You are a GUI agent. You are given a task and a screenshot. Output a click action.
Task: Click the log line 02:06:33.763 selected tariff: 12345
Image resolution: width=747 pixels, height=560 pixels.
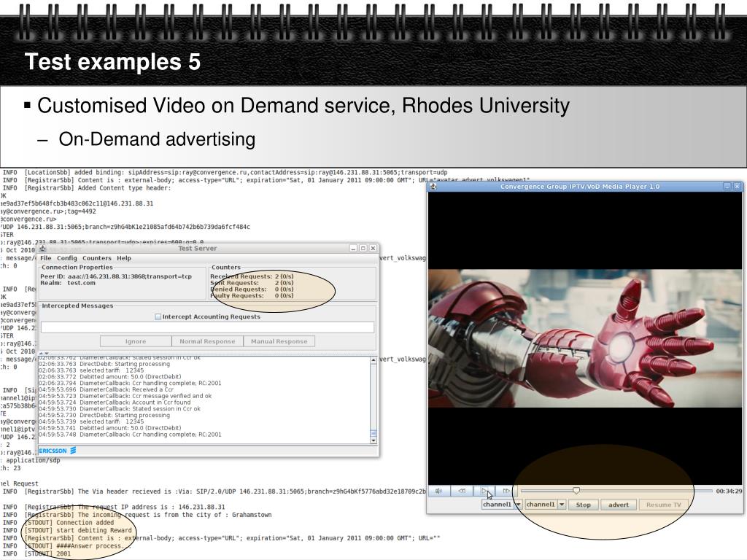(x=91, y=370)
